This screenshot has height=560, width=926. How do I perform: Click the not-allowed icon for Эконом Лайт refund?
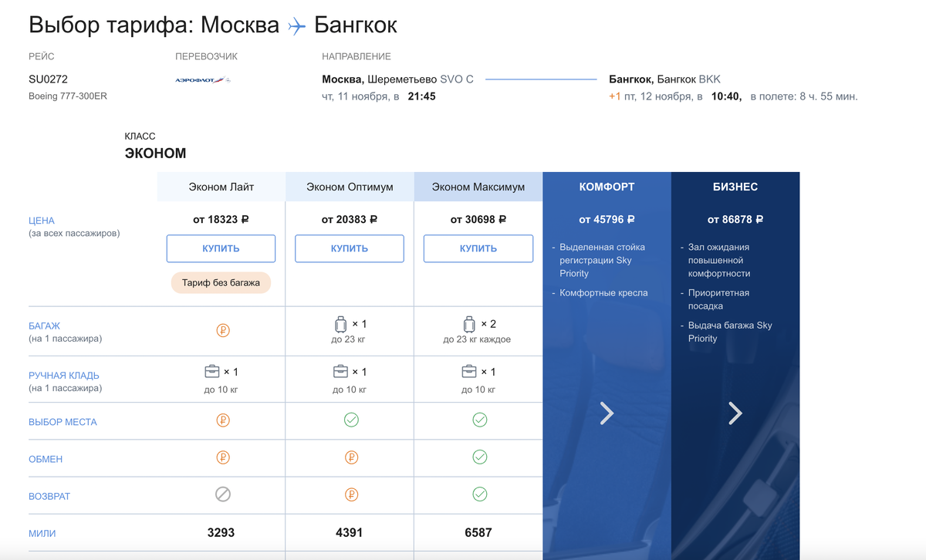[x=223, y=494]
